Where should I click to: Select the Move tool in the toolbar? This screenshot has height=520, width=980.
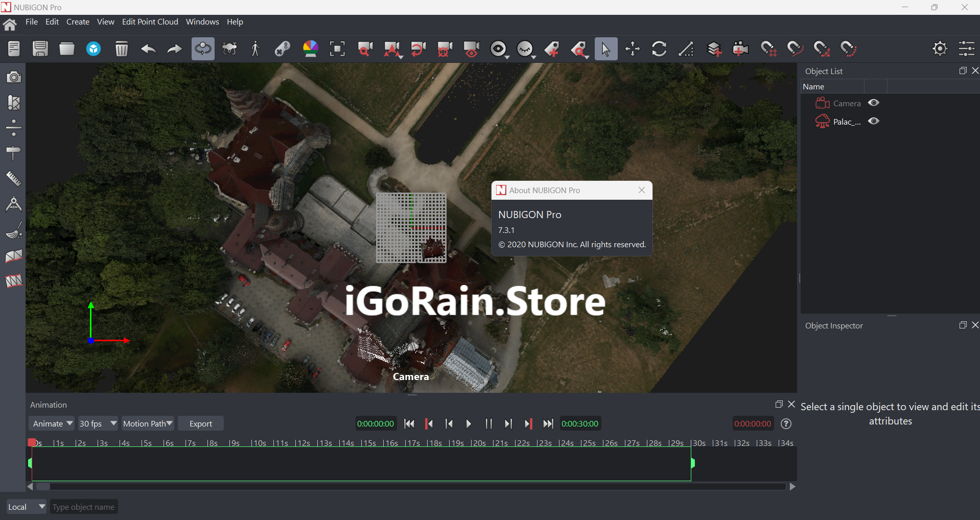(x=632, y=49)
